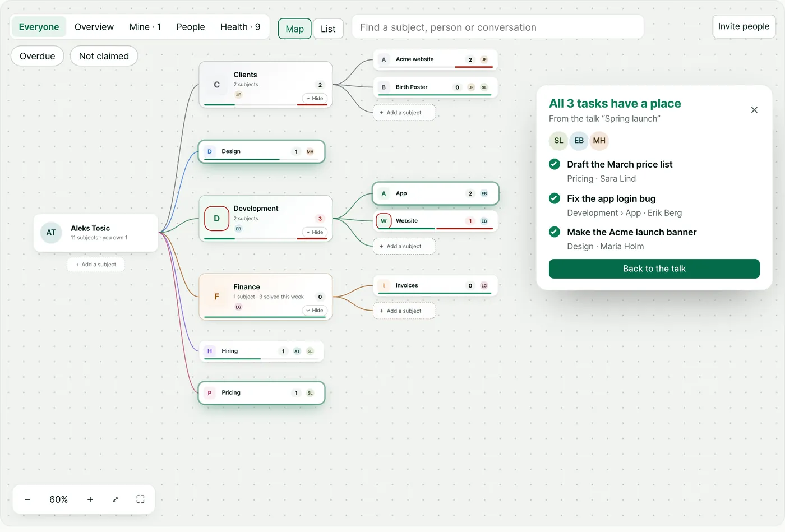Image resolution: width=785 pixels, height=532 pixels.
Task: Zoom in using the plus icon
Action: coord(90,499)
